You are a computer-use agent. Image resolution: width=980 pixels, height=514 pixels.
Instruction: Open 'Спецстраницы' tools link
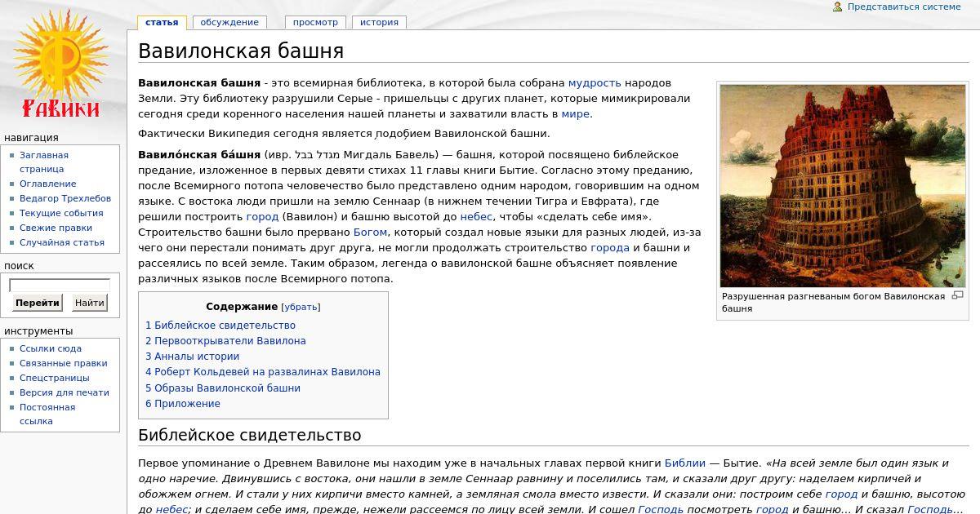(55, 378)
